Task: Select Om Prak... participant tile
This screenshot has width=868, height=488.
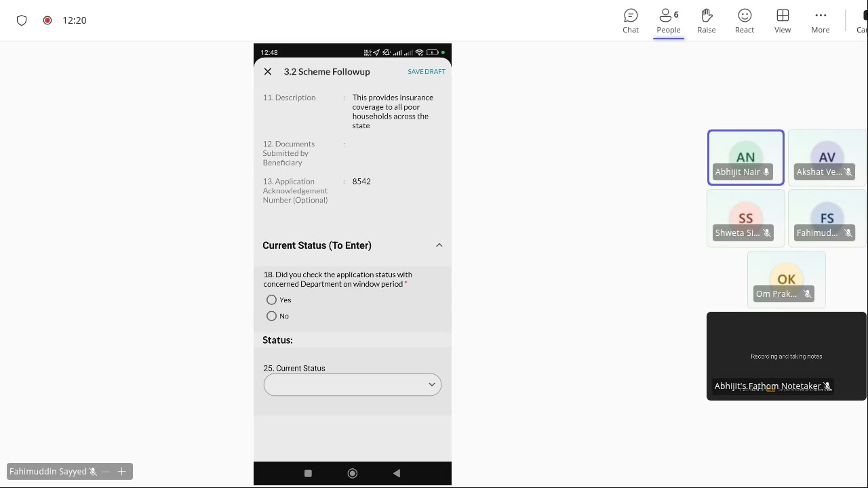Action: point(787,279)
